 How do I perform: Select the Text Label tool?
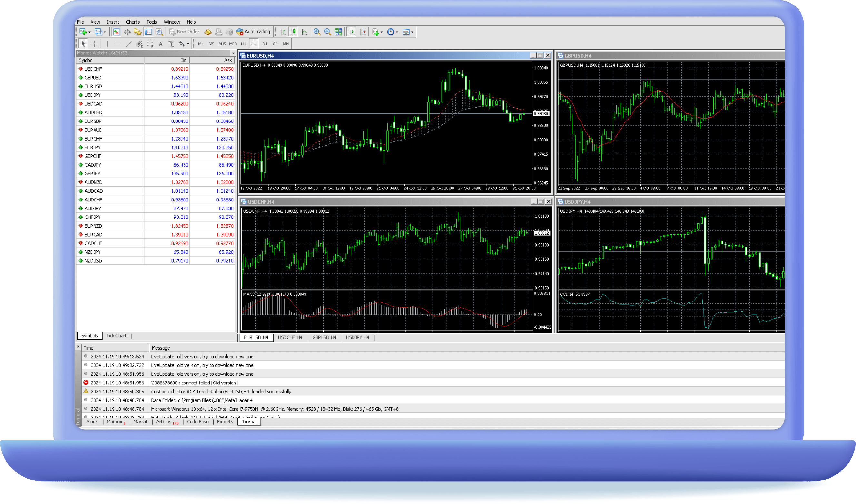[x=171, y=44]
